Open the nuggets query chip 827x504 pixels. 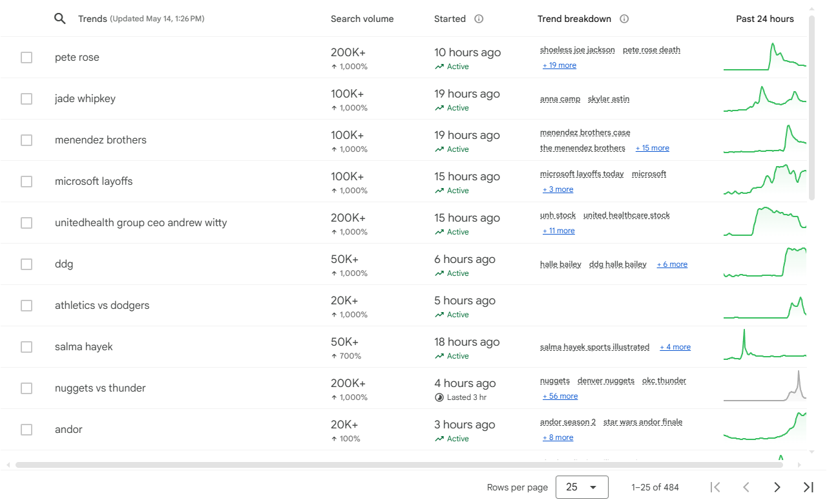pyautogui.click(x=555, y=381)
